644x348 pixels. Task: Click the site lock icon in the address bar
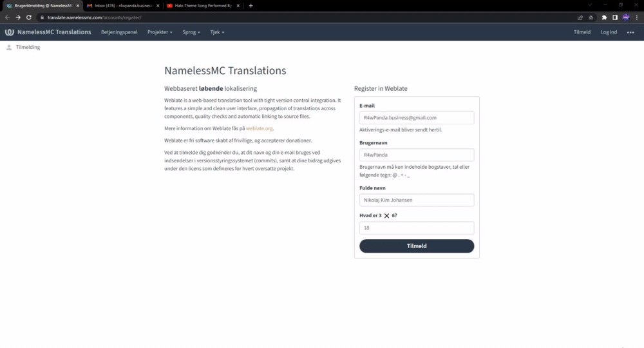click(x=42, y=17)
